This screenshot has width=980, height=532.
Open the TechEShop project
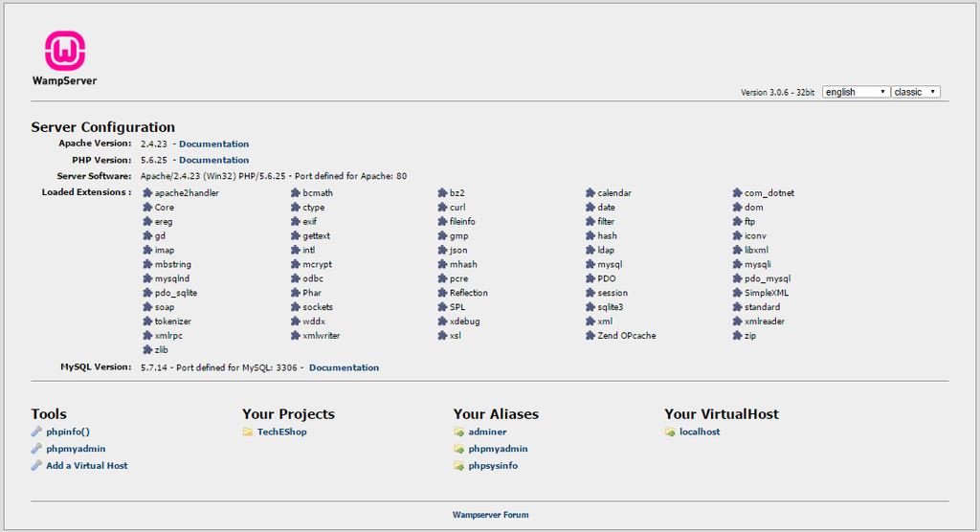pyautogui.click(x=282, y=432)
